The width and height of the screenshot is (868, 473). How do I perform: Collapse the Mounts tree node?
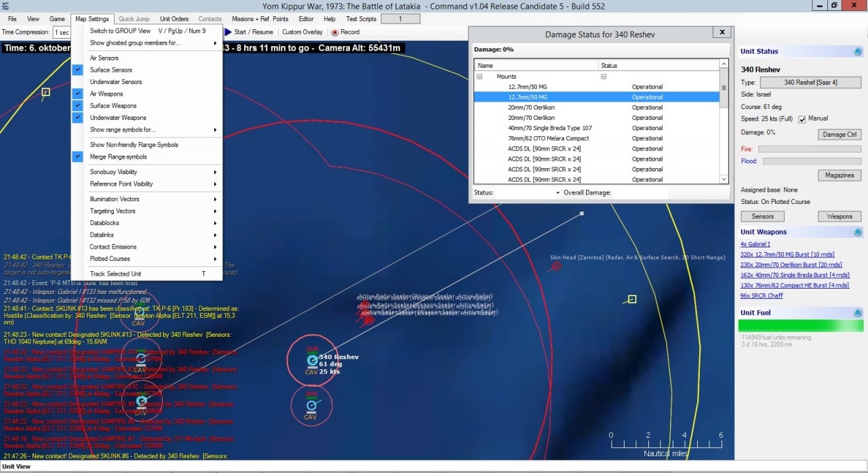(x=479, y=77)
